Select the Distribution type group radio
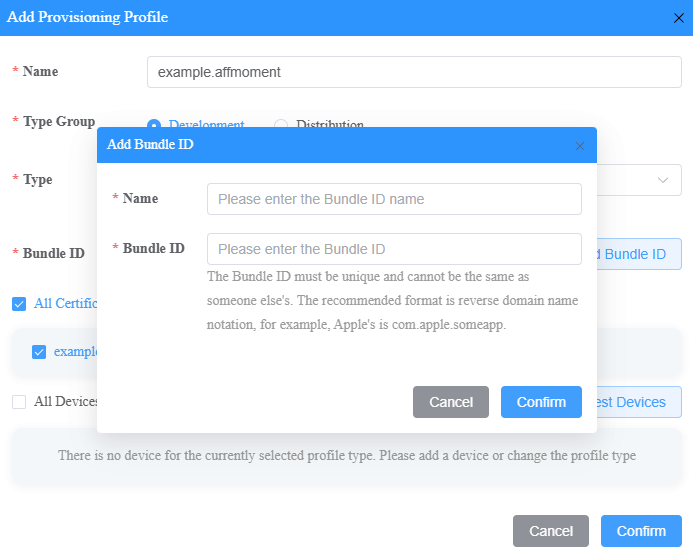This screenshot has width=693, height=559. click(281, 125)
